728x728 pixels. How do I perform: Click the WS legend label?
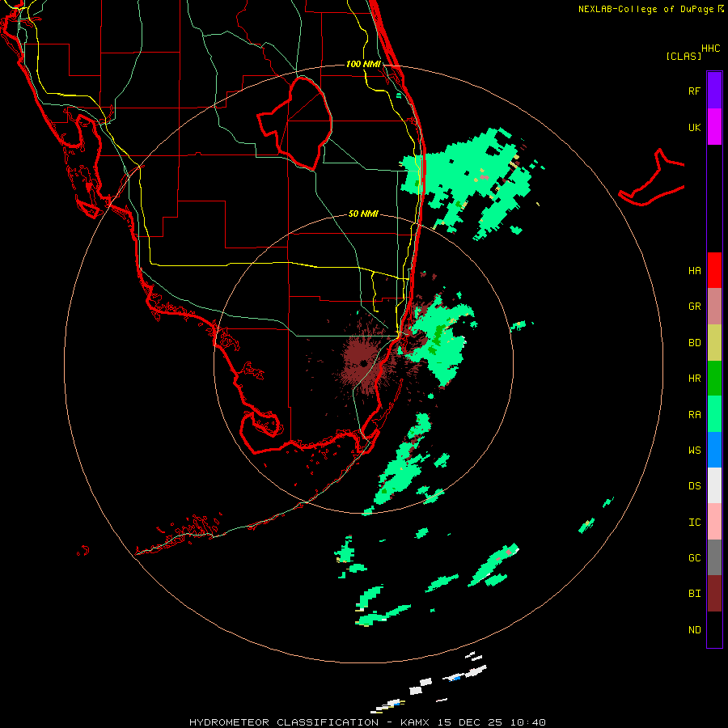694,451
